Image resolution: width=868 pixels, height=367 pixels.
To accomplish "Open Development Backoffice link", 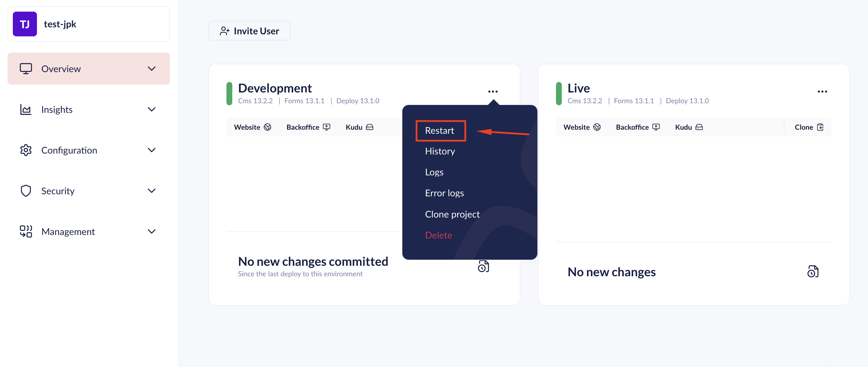I will point(308,127).
